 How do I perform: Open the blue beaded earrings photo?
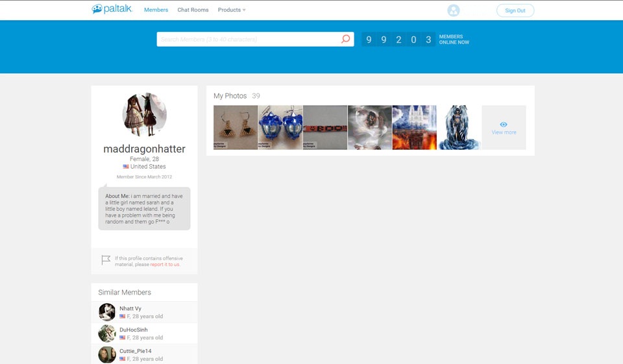[280, 128]
